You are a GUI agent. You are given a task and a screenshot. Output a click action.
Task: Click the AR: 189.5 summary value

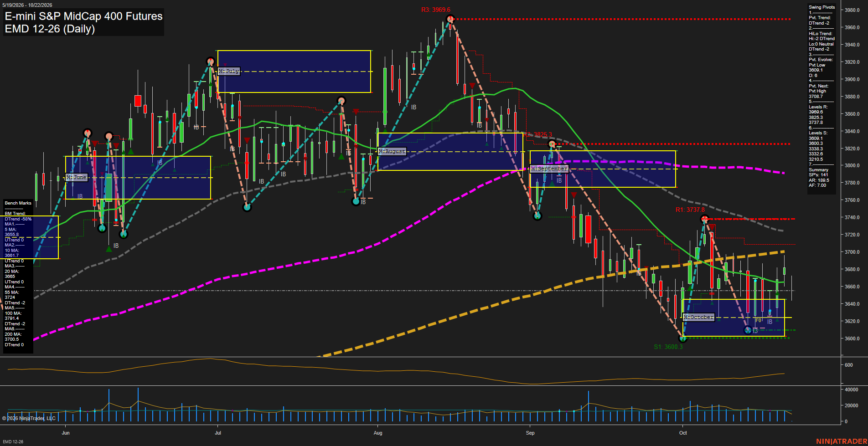tap(819, 180)
